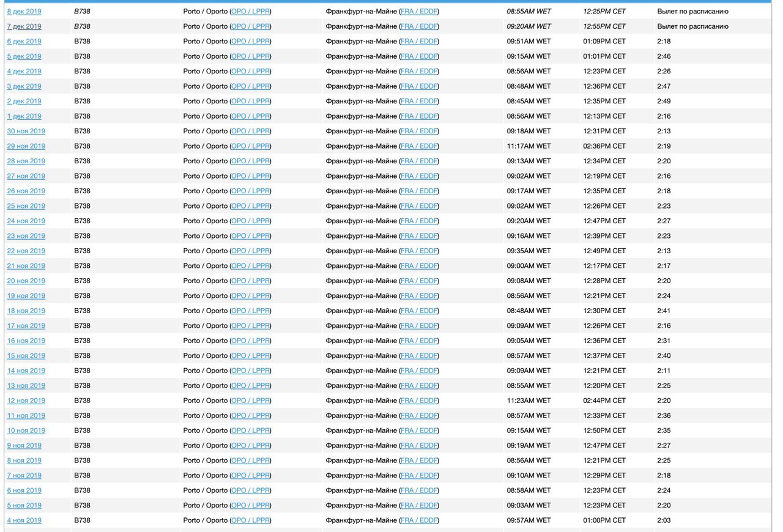Open OPO / LPPR airport link in 8 дек row

250,12
